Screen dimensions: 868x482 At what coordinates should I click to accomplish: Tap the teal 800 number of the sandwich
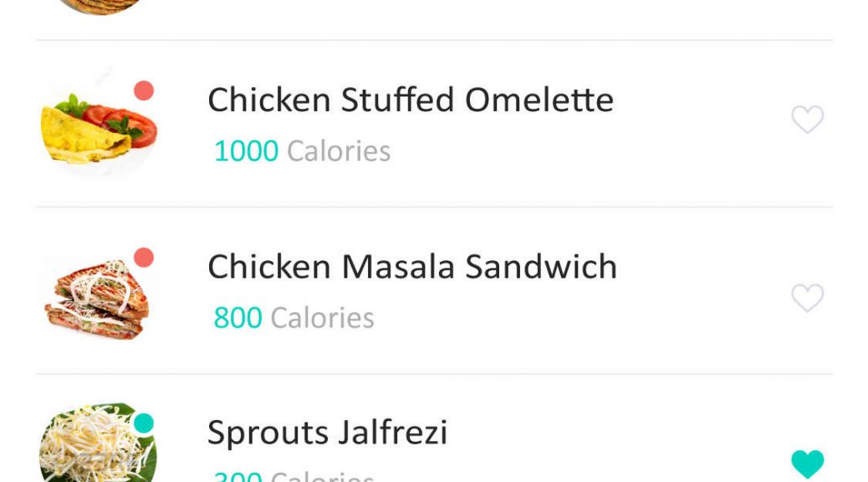[238, 318]
